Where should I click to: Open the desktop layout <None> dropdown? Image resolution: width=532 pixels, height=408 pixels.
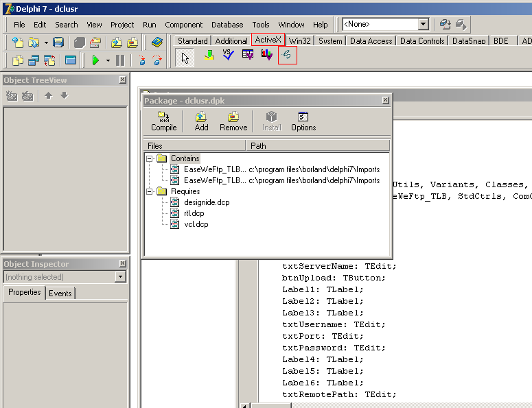point(423,25)
